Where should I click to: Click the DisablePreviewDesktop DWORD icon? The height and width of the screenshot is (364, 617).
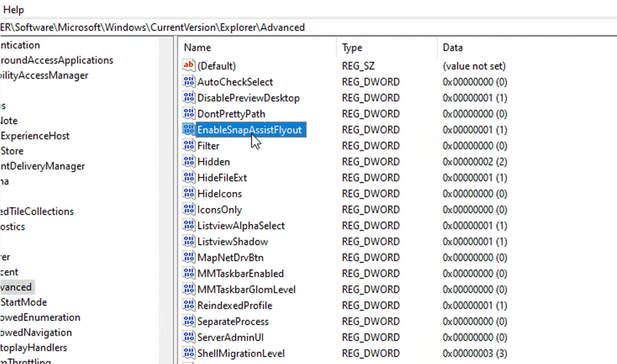[x=189, y=97]
